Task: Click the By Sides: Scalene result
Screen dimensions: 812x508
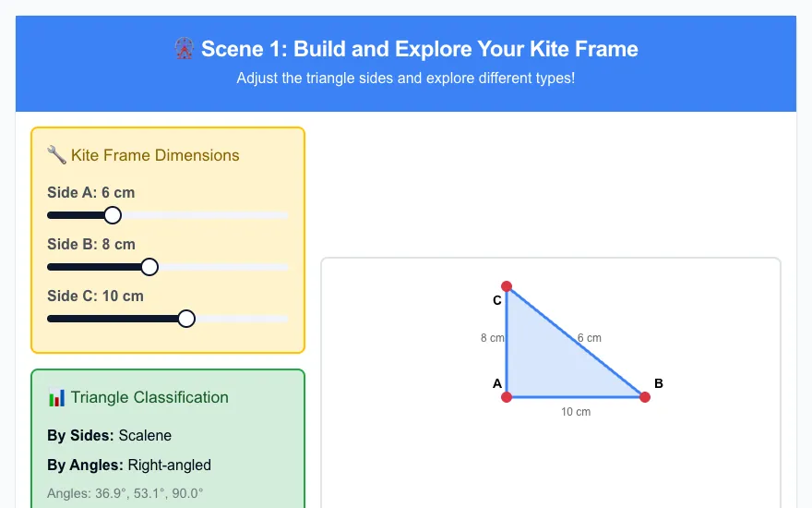Action: (x=109, y=435)
